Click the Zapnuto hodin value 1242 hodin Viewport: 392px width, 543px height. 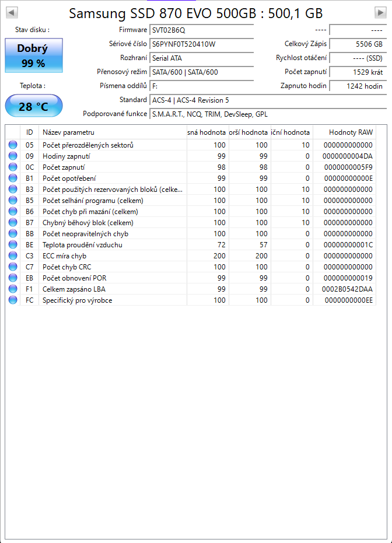pos(358,86)
